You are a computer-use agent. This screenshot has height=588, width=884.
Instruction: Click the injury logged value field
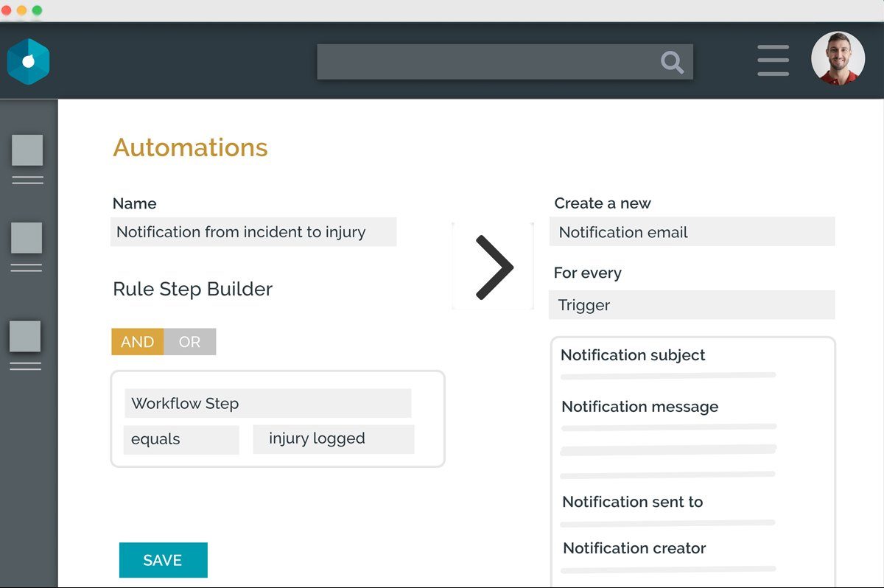point(333,439)
